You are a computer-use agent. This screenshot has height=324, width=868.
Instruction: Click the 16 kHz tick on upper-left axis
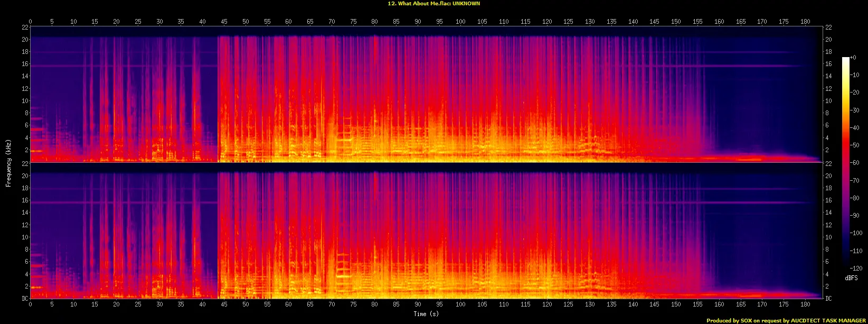(x=24, y=64)
